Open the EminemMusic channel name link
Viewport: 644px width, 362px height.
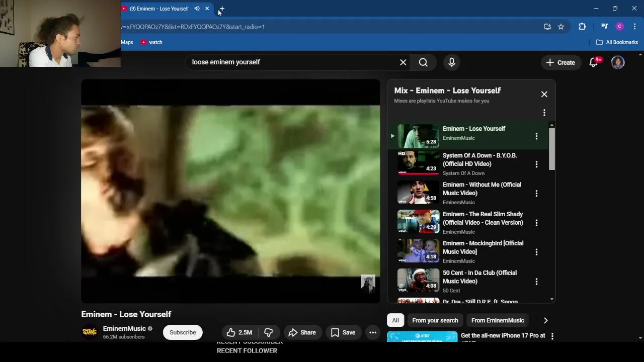(124, 328)
